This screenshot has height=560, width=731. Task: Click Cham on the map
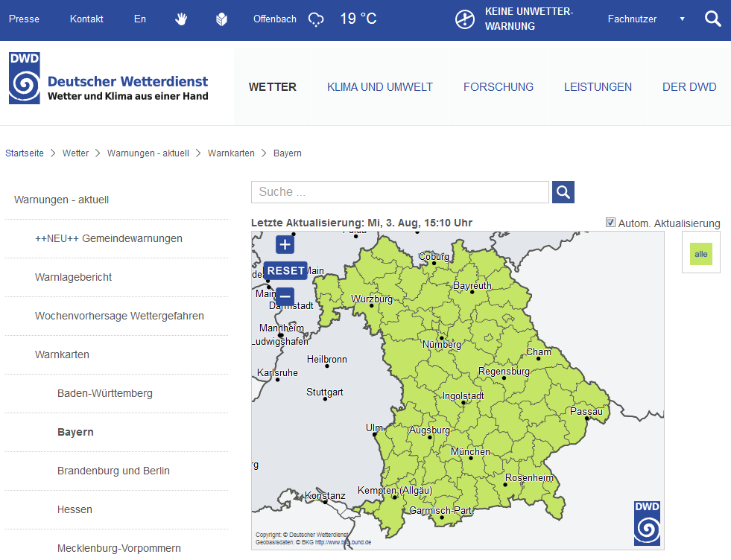pos(539,351)
